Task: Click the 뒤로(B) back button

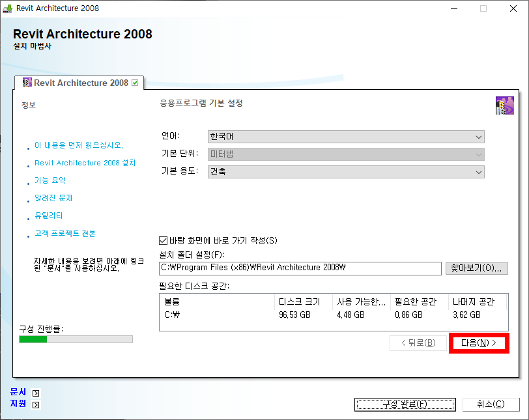Action: [418, 343]
